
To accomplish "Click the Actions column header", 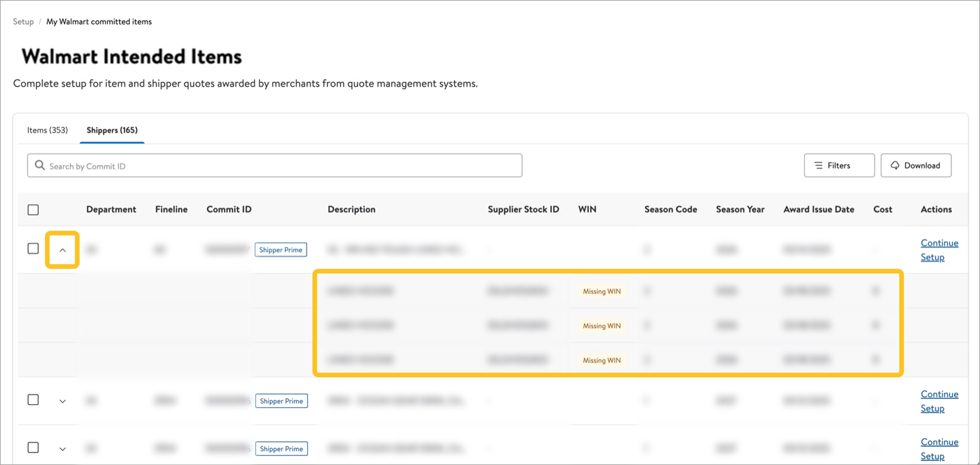I will point(936,209).
